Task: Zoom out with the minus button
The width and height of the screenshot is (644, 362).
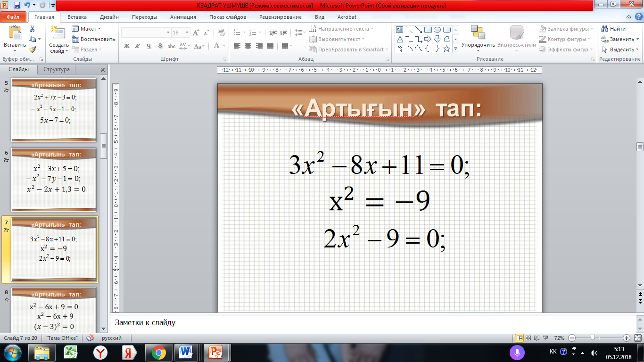Action: tap(571, 338)
